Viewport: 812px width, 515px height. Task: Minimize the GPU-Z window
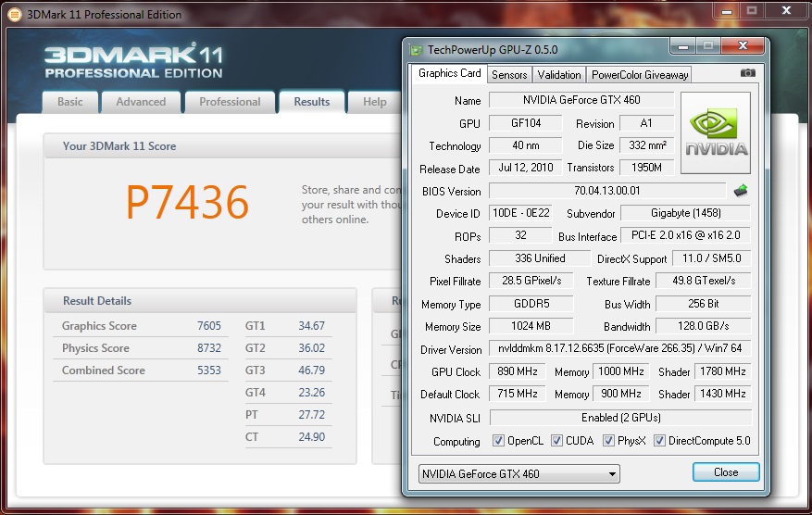coord(683,46)
